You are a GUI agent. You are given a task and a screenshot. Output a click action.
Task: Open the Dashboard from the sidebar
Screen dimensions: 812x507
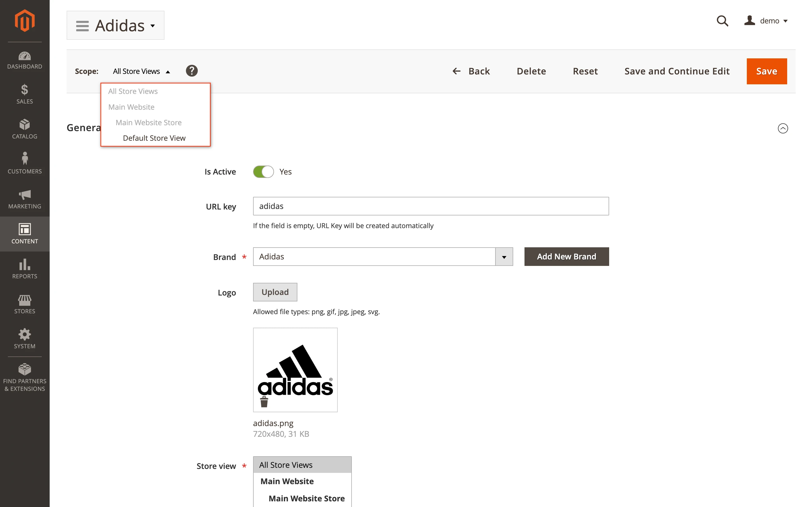pos(25,60)
